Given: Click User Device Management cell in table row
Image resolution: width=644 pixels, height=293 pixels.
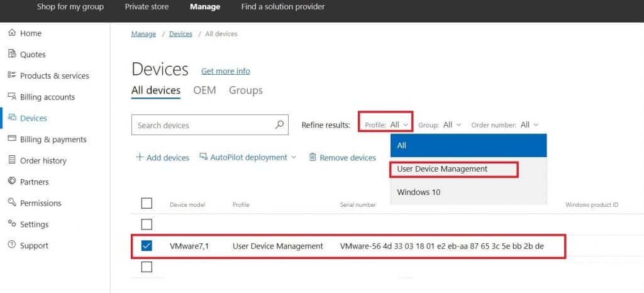Looking at the screenshot, I should click(278, 246).
